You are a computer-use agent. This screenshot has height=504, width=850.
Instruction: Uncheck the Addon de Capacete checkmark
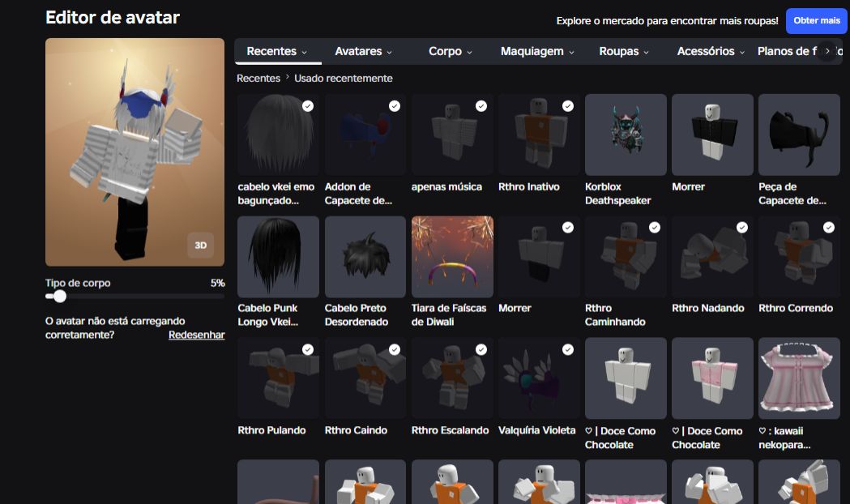click(x=395, y=106)
